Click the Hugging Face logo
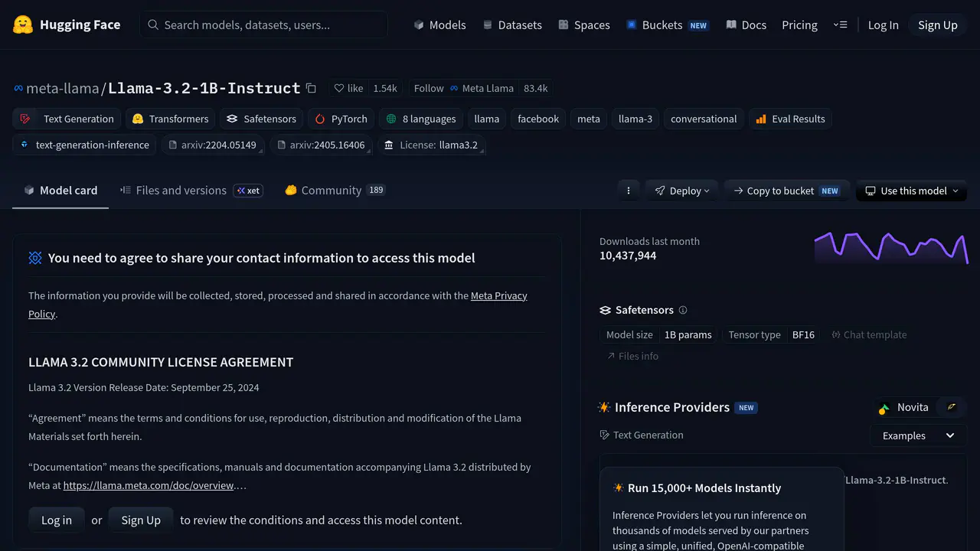Image resolution: width=980 pixels, height=551 pixels. tap(67, 24)
